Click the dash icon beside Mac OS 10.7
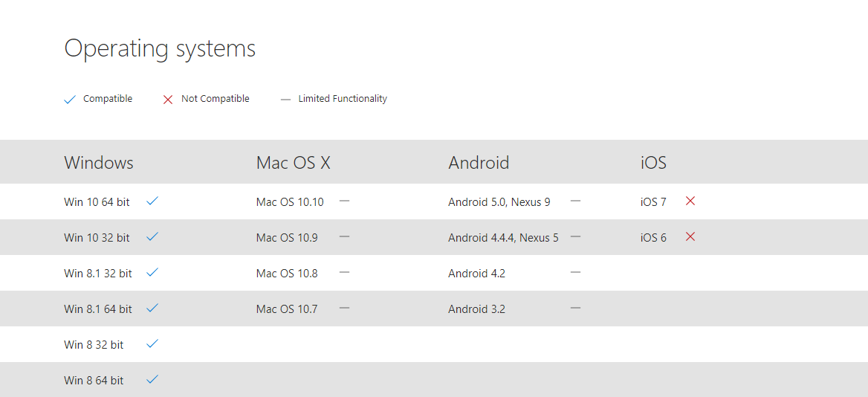Viewport: 868px width, 397px height. [x=344, y=308]
